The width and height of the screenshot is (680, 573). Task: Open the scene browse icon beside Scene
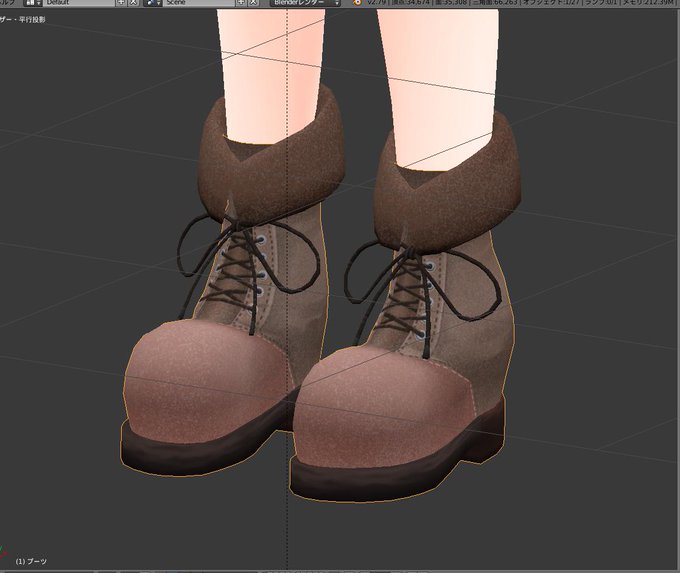pyautogui.click(x=153, y=2)
